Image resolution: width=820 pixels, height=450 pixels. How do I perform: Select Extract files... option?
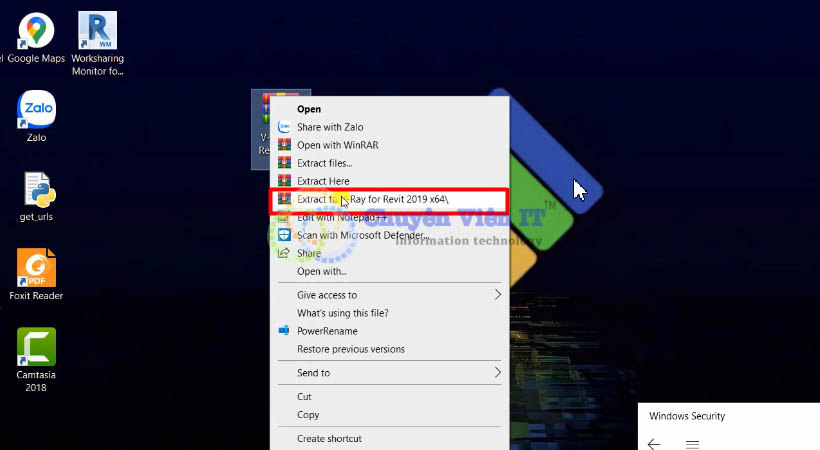[x=324, y=163]
